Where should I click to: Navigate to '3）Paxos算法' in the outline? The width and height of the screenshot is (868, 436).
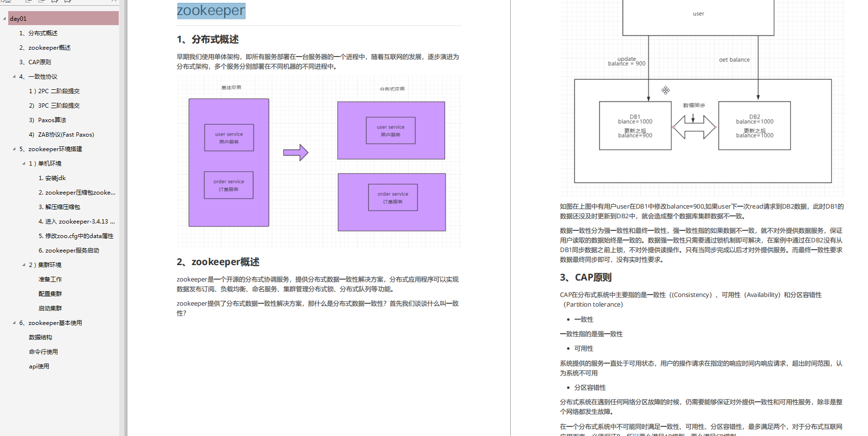(47, 120)
